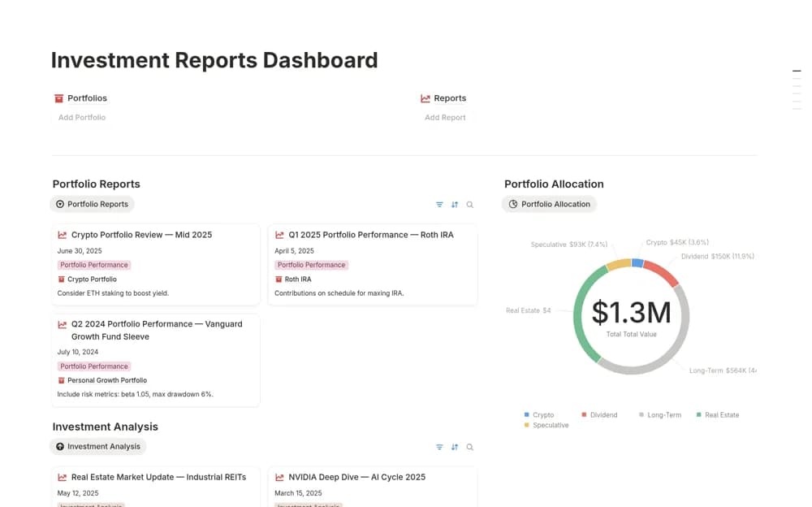
Task: Click chart icon on Q2 2024 Vanguard card
Action: pyautogui.click(x=63, y=324)
